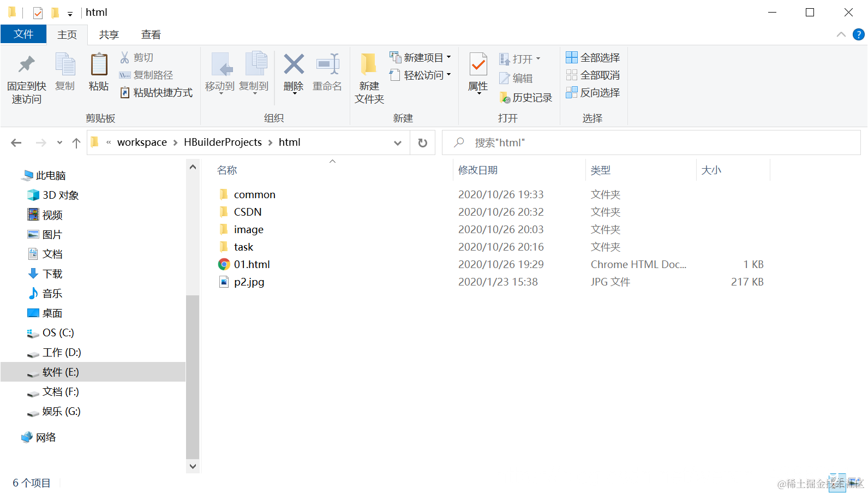
Task: Switch to Home (主页) tab
Action: (x=67, y=34)
